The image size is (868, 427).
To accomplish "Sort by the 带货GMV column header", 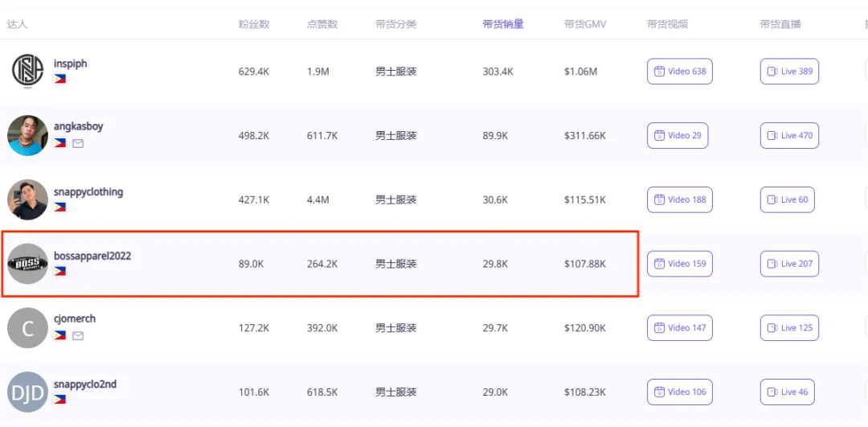I will click(585, 24).
